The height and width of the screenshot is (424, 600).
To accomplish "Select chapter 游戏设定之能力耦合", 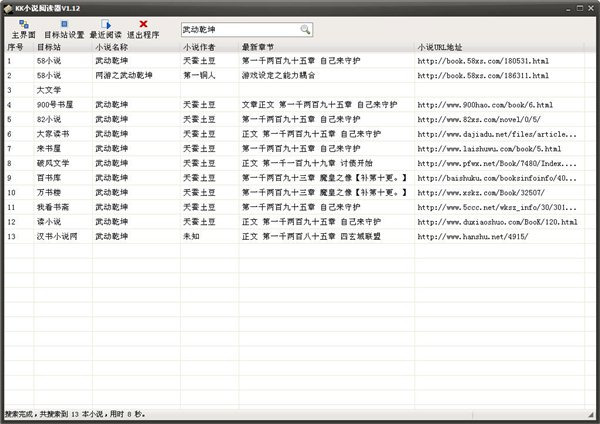I will (x=278, y=75).
